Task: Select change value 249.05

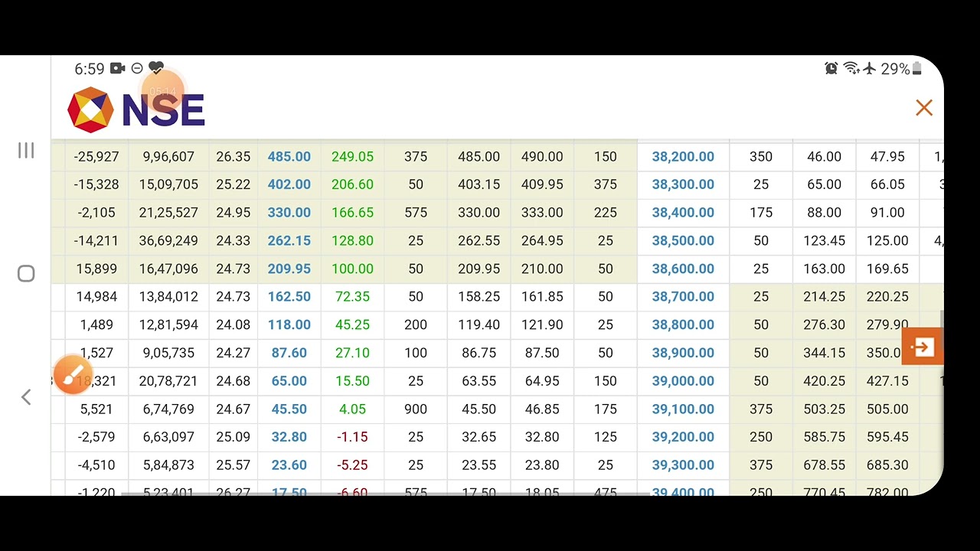Action: coord(352,156)
